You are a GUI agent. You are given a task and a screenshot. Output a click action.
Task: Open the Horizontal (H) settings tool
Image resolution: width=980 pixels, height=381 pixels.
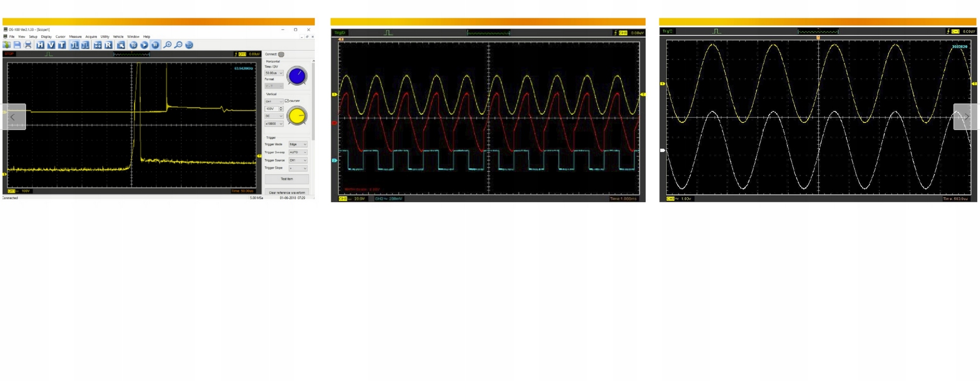(40, 45)
